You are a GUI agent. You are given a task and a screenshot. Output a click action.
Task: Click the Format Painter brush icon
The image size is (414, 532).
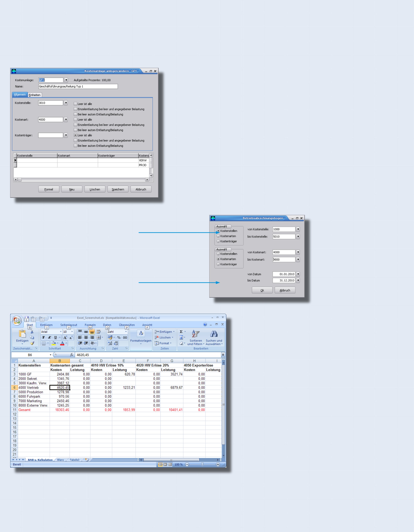tap(32, 343)
